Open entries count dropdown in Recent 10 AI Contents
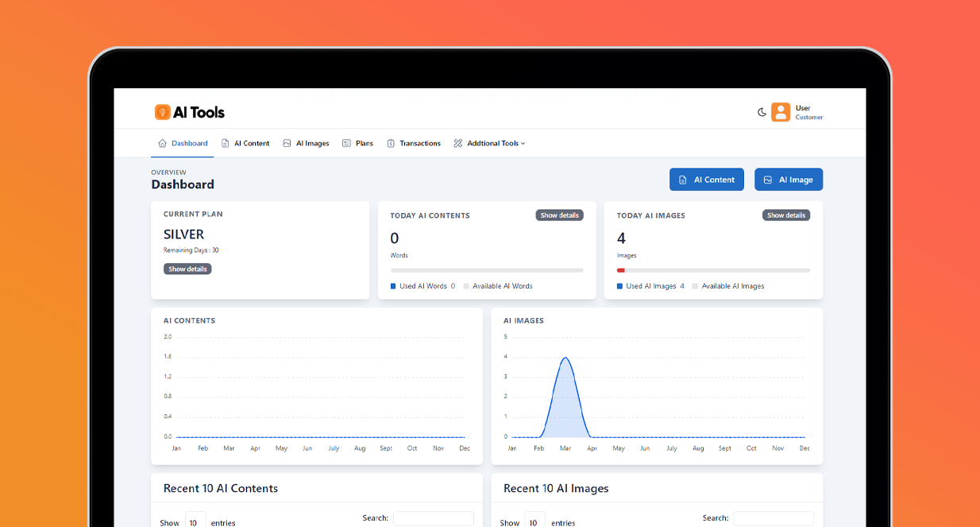This screenshot has height=527, width=980. click(195, 521)
